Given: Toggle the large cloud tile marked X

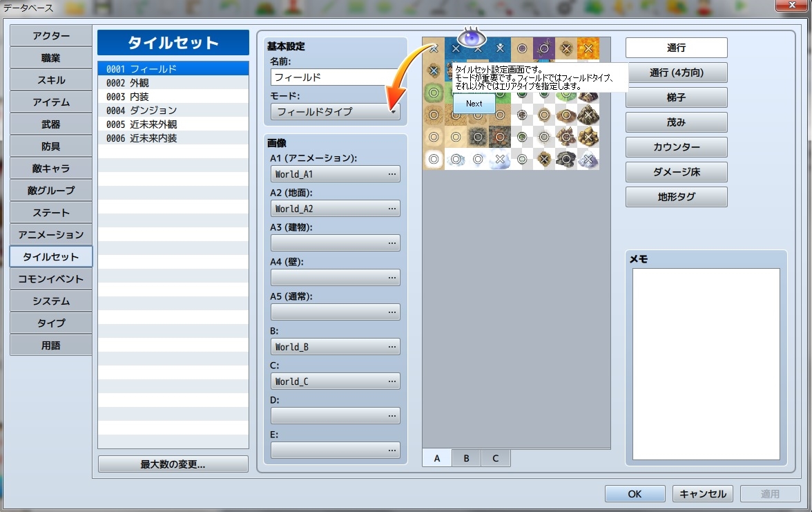Looking at the screenshot, I should click(500, 159).
